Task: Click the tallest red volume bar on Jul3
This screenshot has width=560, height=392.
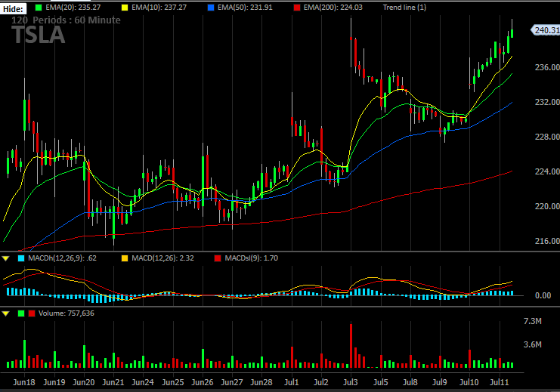Action: pyautogui.click(x=351, y=346)
